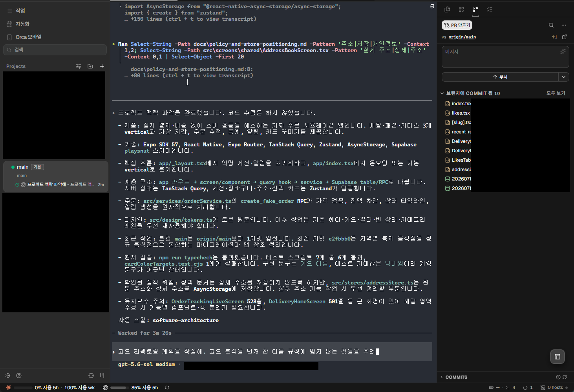Click the 0 hosts status bar indicator
Screen dimensions: 574x392
(x=554, y=387)
